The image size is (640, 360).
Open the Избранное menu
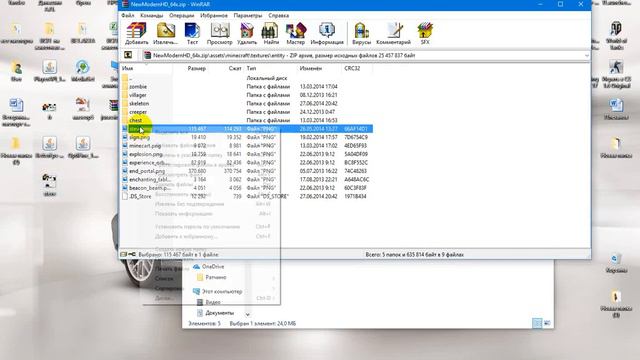pyautogui.click(x=214, y=16)
